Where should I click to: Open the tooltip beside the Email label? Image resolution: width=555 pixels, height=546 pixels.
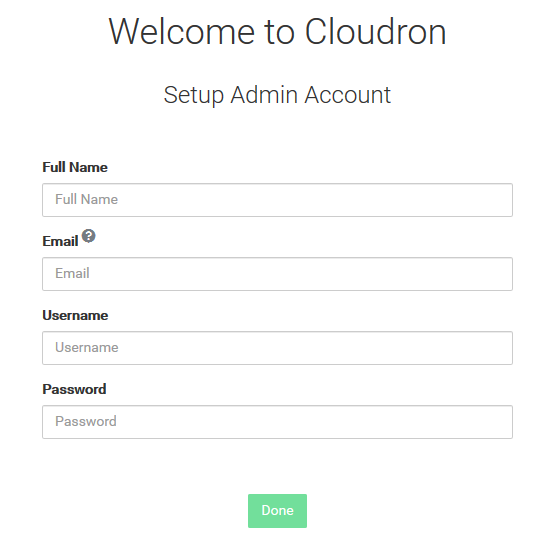point(88,236)
